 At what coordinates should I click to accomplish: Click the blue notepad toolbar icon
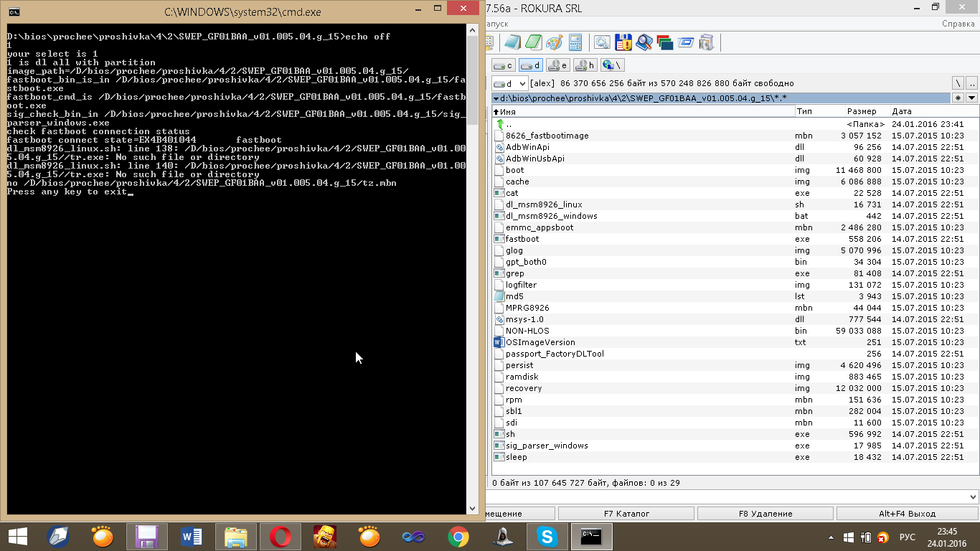[x=512, y=42]
